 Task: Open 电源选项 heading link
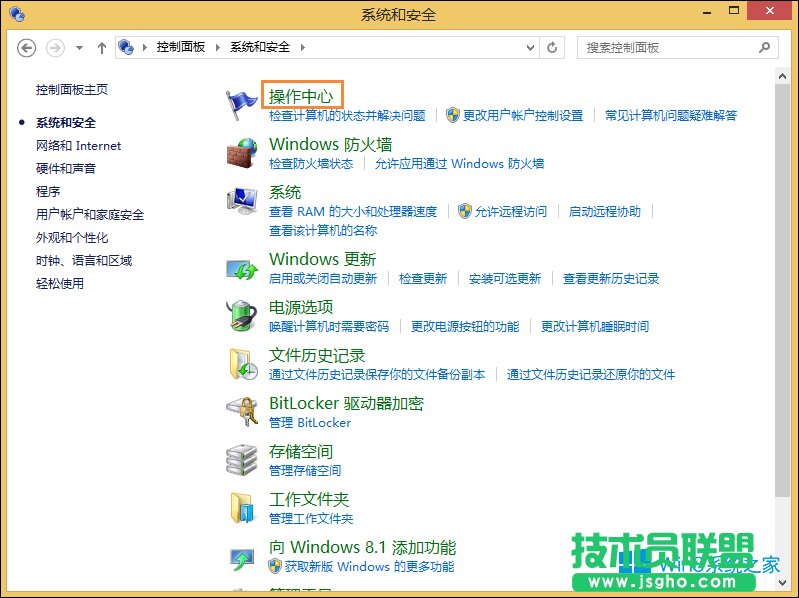[301, 307]
